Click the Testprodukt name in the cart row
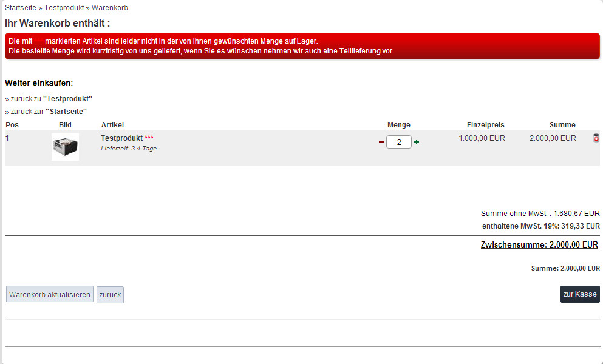Screen dimensions: 603x364 click(x=121, y=138)
